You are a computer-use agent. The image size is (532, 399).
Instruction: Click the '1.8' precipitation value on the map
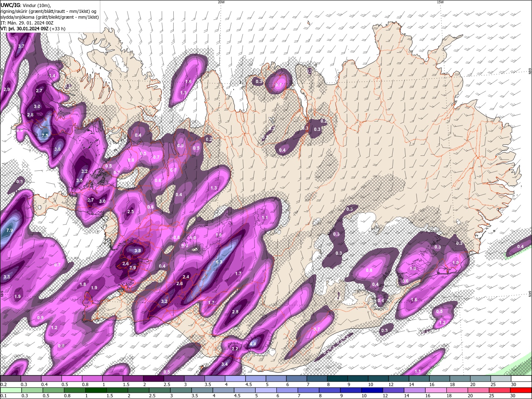(83, 285)
